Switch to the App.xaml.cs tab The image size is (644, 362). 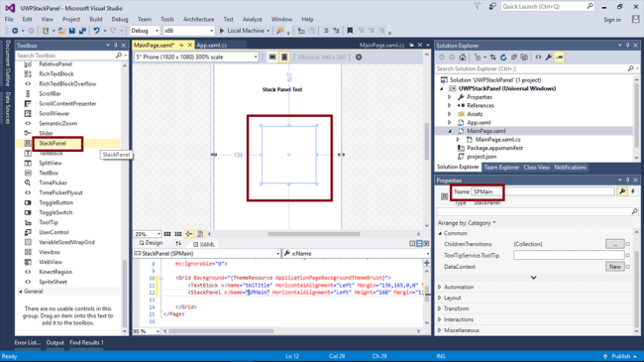pyautogui.click(x=211, y=45)
